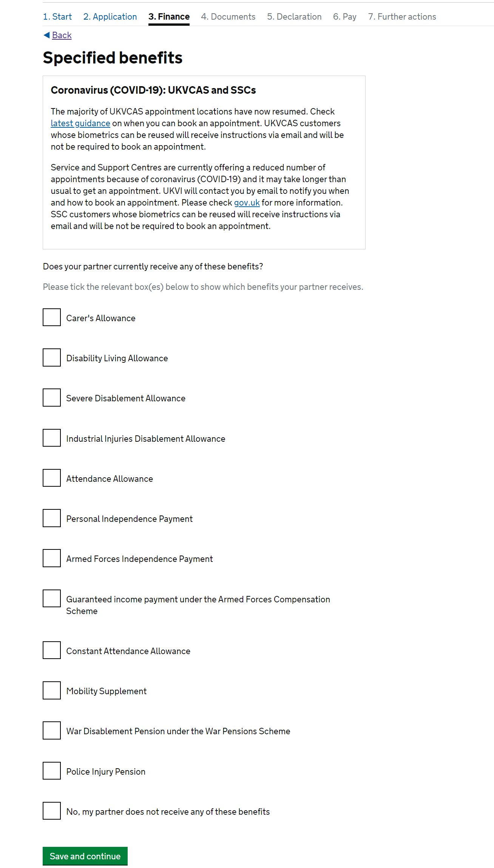Screen dimensions: 494x868
Task: Follow the gov.uk link
Action: pyautogui.click(x=247, y=203)
